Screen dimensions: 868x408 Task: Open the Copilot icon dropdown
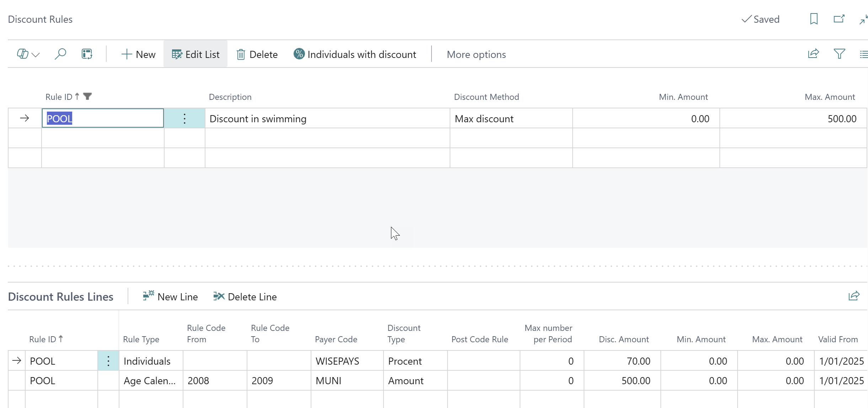(x=28, y=54)
